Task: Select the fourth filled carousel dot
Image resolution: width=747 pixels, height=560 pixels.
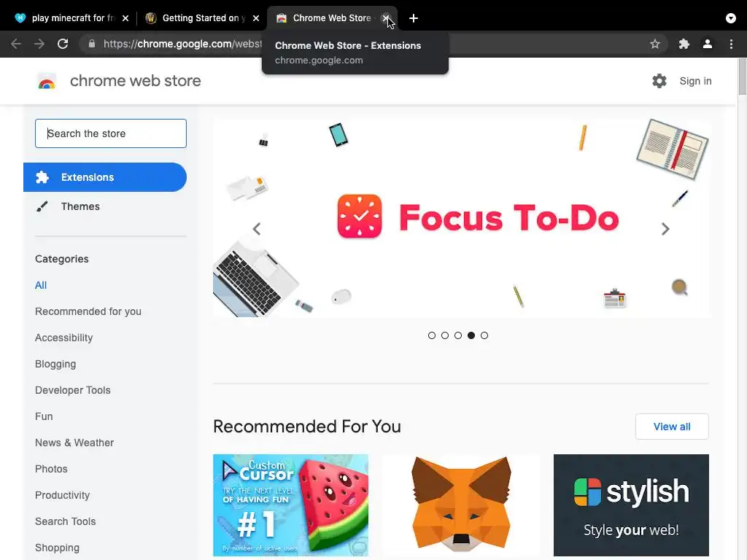Action: coord(471,335)
